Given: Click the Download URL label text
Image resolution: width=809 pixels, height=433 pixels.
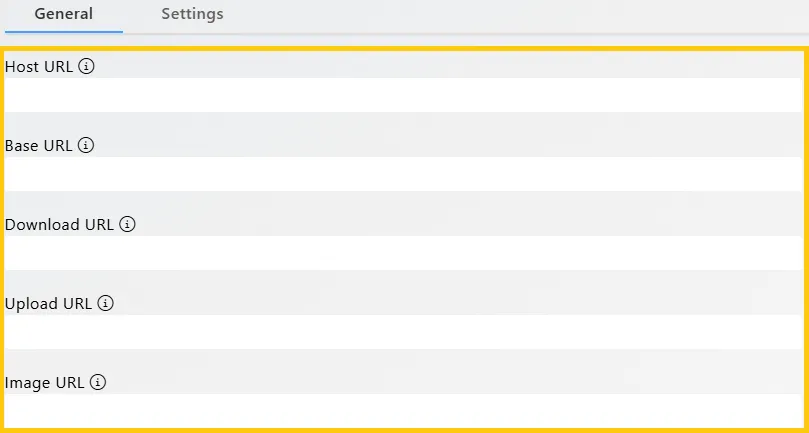Looking at the screenshot, I should (x=59, y=225).
